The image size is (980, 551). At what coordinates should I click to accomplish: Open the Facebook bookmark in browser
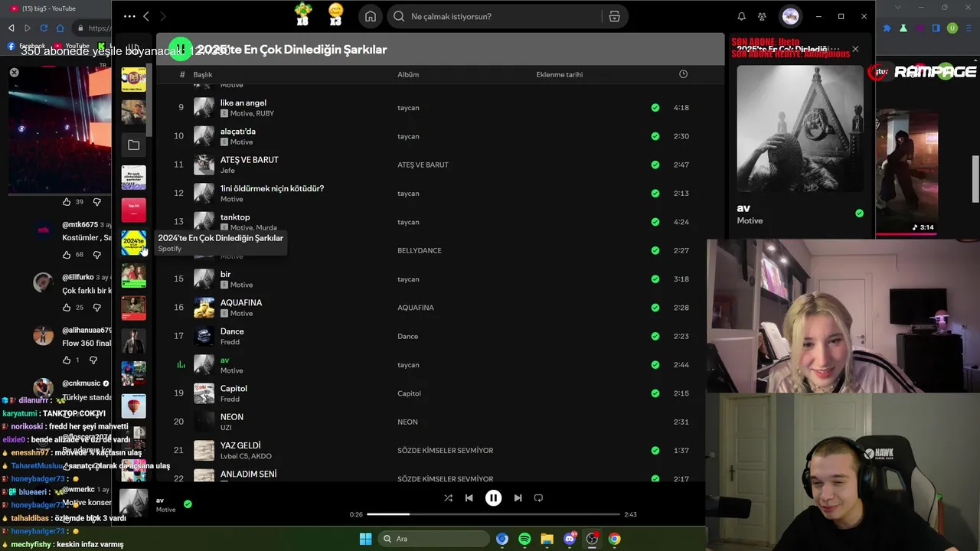(27, 46)
